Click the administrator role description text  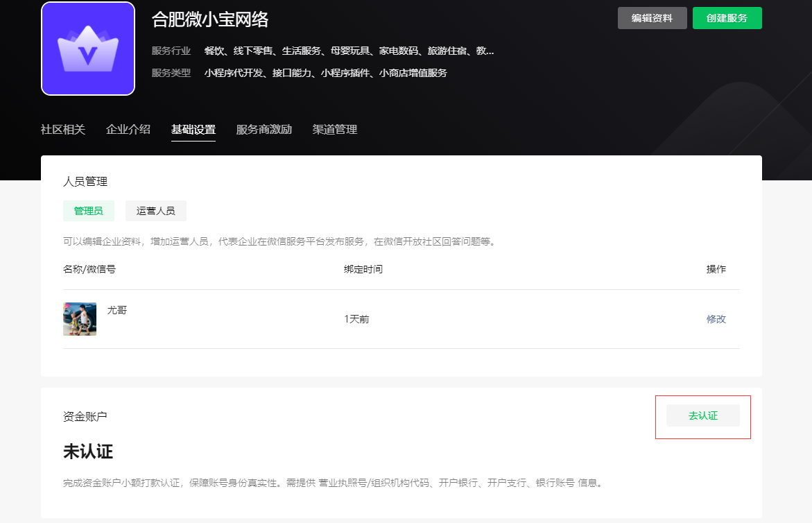click(280, 241)
